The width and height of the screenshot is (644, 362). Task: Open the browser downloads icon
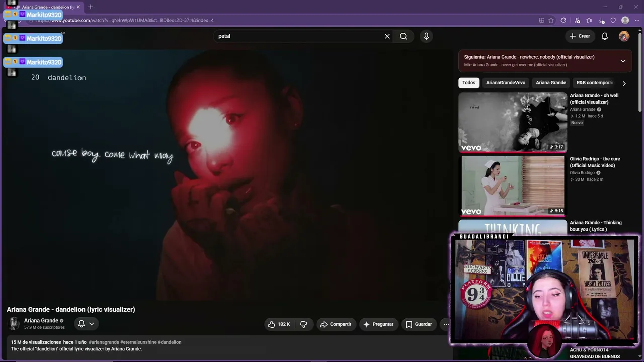coord(602,20)
